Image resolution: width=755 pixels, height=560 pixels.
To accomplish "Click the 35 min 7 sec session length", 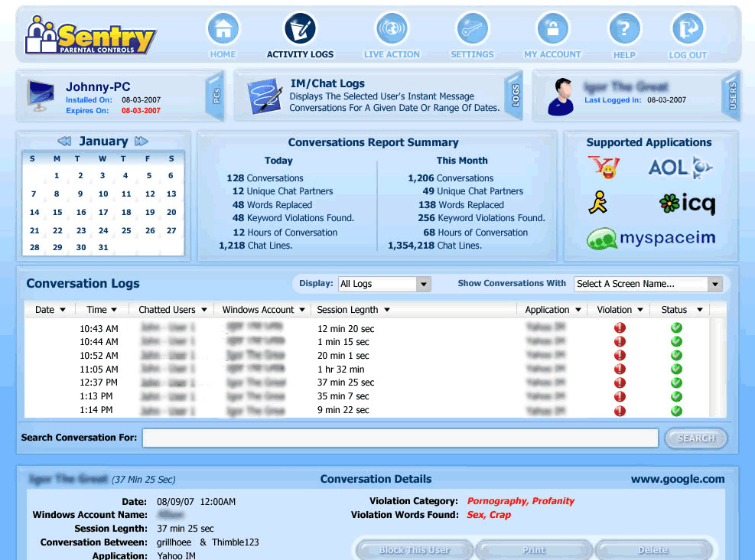I will pos(343,396).
